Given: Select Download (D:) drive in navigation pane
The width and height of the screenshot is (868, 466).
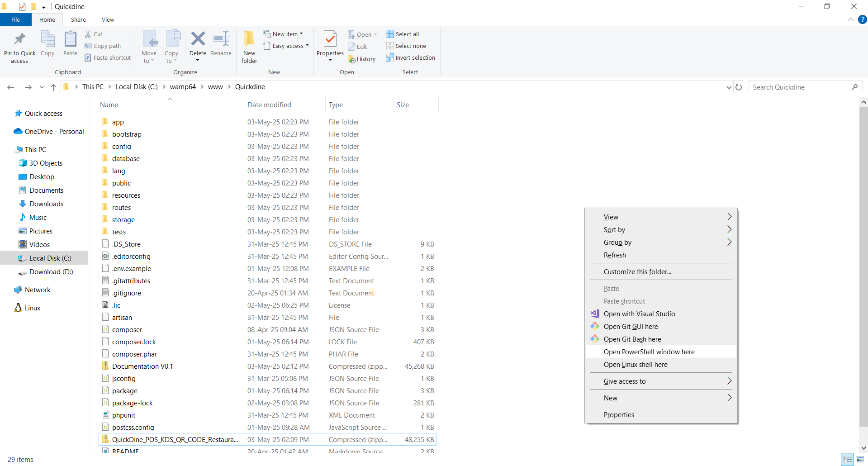Looking at the screenshot, I should (x=51, y=271).
